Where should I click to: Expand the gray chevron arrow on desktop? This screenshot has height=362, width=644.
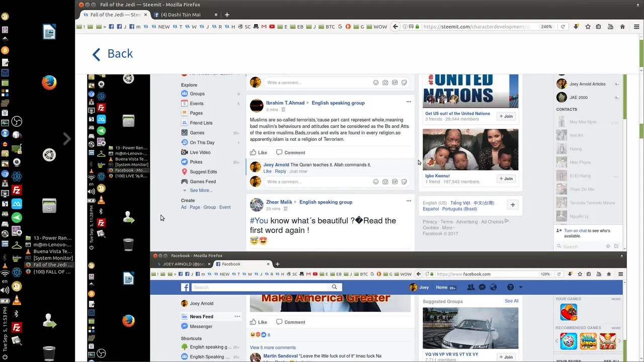click(x=67, y=139)
